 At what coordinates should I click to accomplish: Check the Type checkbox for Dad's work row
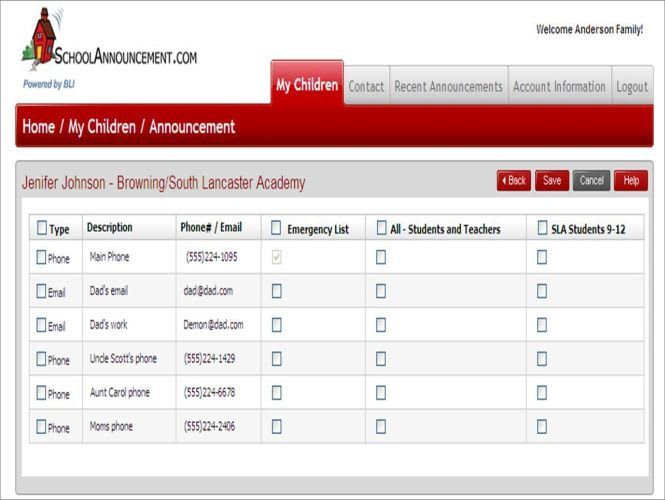coord(41,325)
